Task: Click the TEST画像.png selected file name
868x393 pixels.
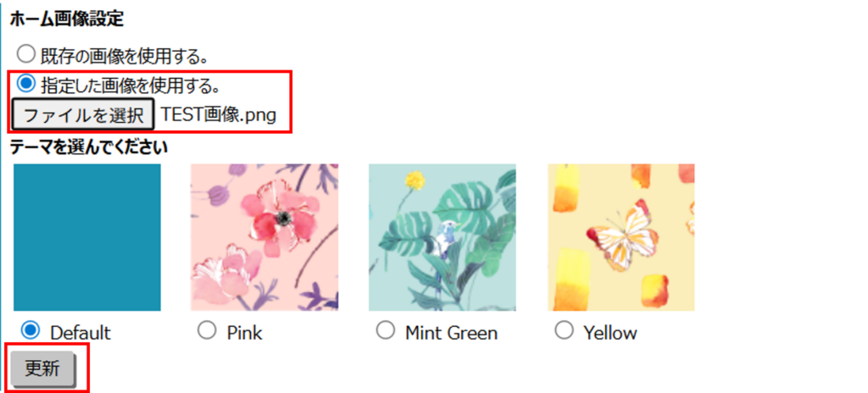Action: (x=219, y=115)
